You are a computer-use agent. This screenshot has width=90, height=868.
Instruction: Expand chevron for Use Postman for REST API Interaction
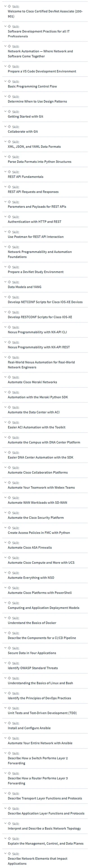point(5,232)
